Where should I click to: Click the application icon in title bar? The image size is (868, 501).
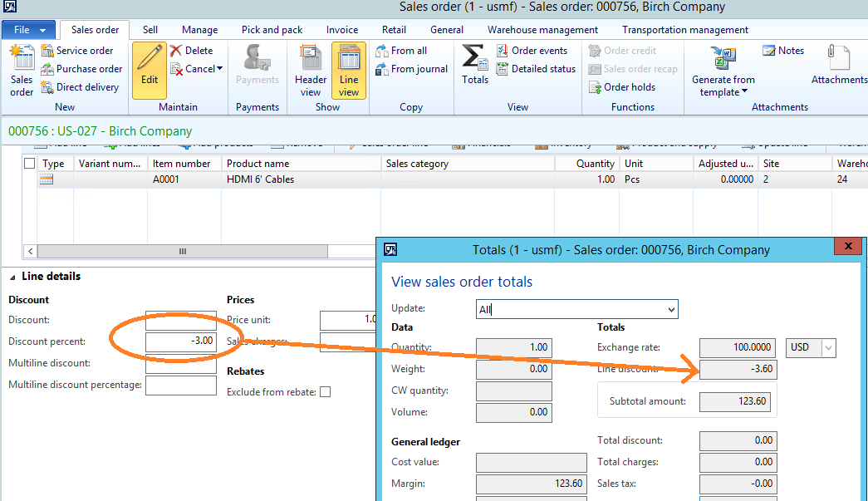[9, 7]
